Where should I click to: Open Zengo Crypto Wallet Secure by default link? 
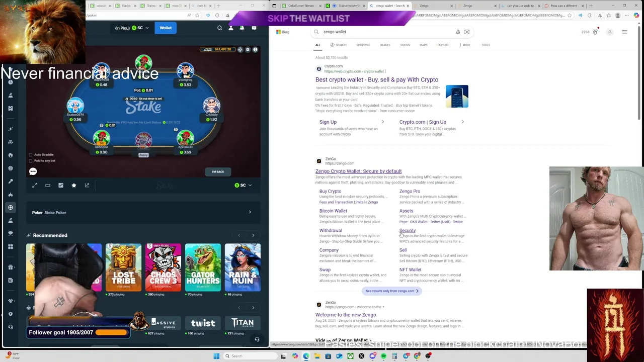[x=358, y=171]
